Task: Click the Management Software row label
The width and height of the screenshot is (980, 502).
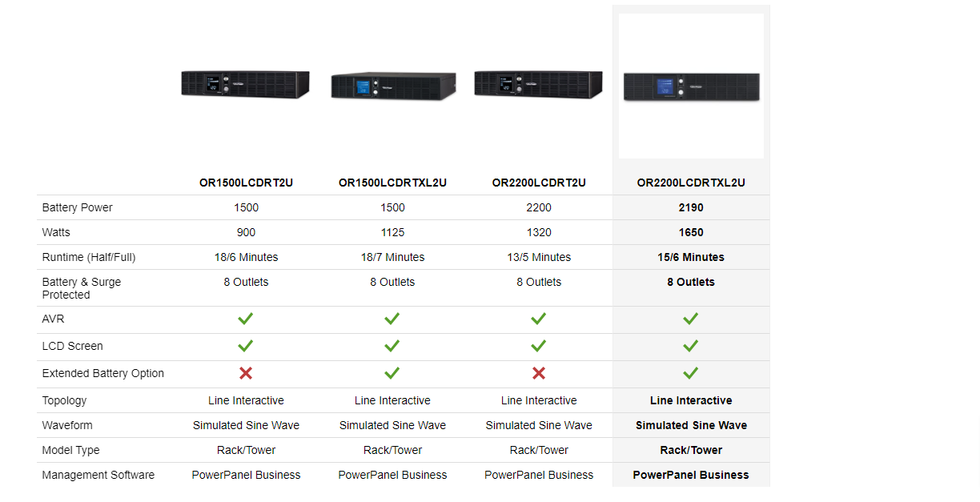Action: (x=98, y=475)
